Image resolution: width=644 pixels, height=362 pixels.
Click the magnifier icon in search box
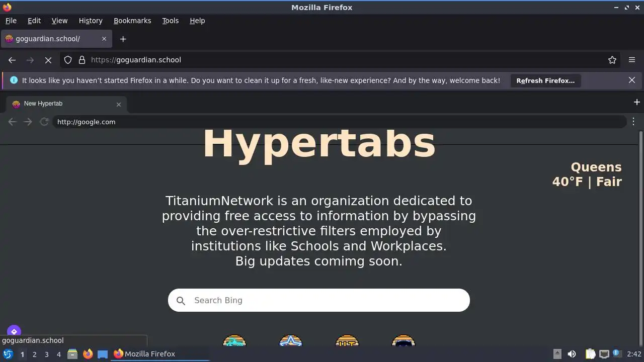tap(181, 301)
